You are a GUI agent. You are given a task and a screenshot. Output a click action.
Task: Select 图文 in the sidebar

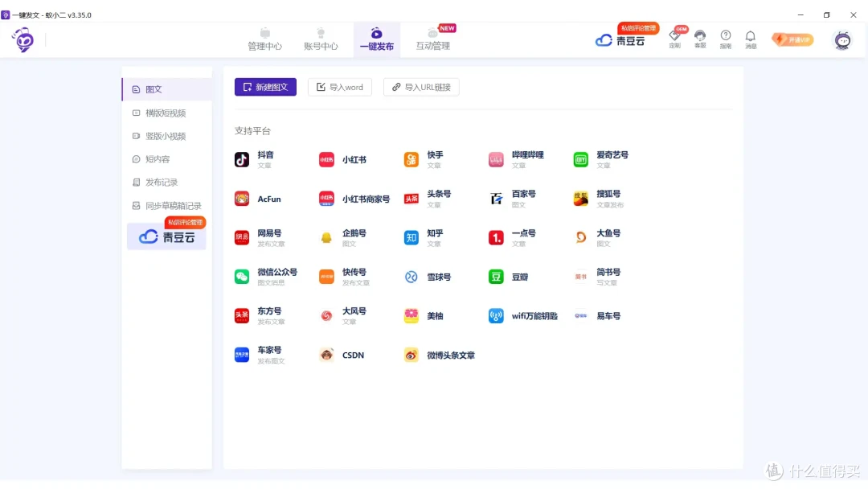tap(166, 89)
